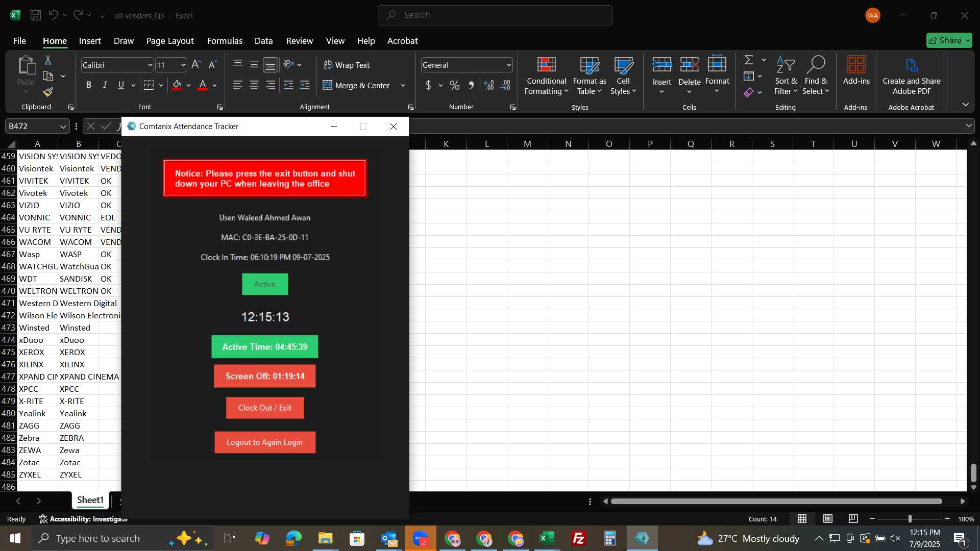980x551 pixels.
Task: Open Name Box B472 dropdown arrow
Action: [63, 126]
